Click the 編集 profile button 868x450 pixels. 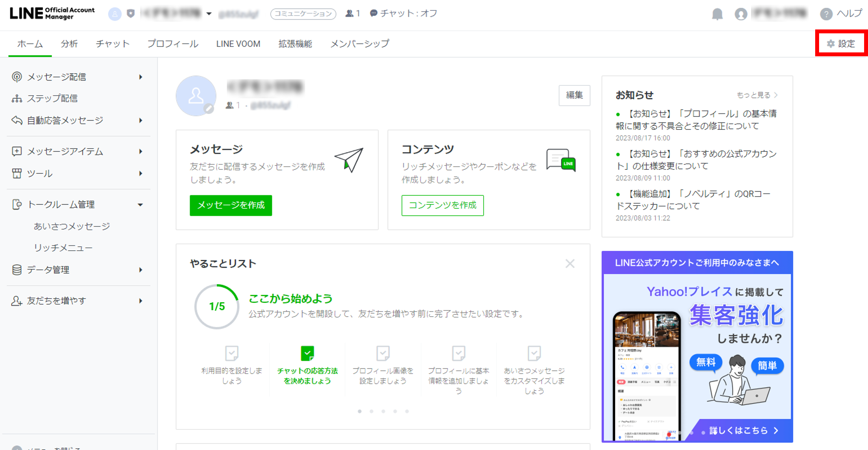[574, 95]
